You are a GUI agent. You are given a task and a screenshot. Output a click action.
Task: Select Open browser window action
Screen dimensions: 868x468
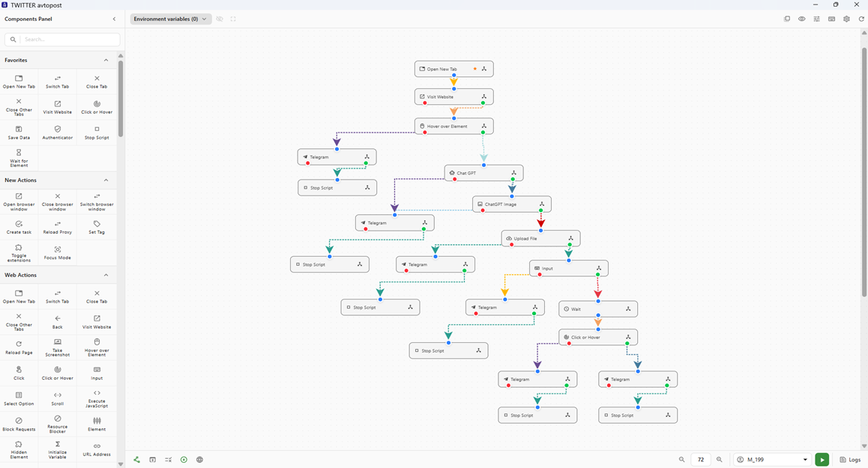[19, 202]
